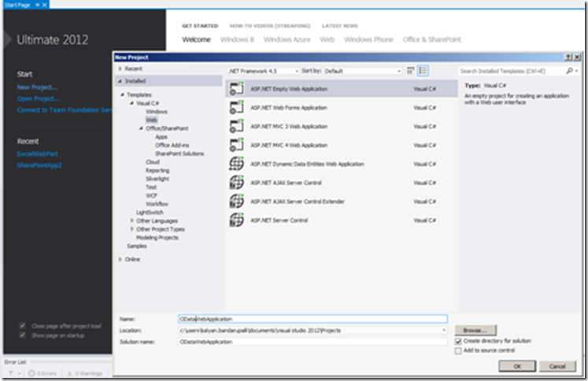
Task: Click the AJAX Server Control Extender icon
Action: 237,202
